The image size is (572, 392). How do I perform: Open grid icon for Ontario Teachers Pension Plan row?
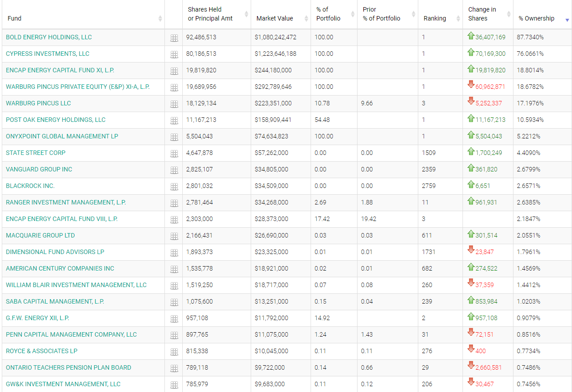pos(174,368)
